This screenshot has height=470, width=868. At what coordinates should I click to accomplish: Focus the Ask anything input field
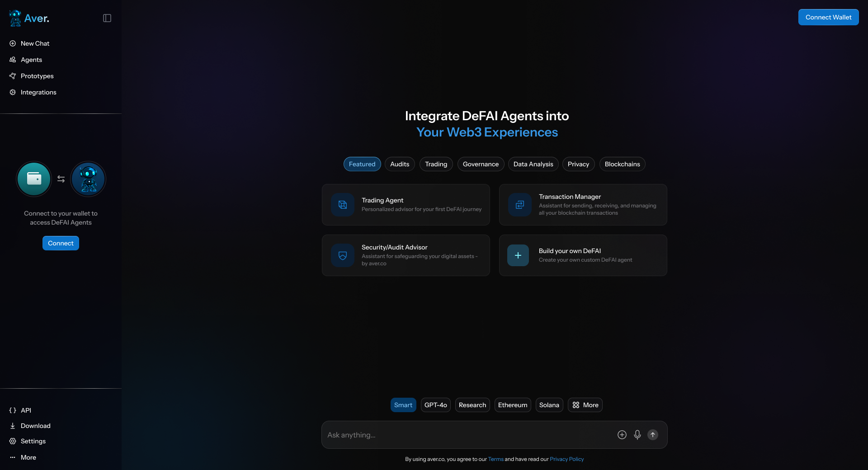(466, 435)
